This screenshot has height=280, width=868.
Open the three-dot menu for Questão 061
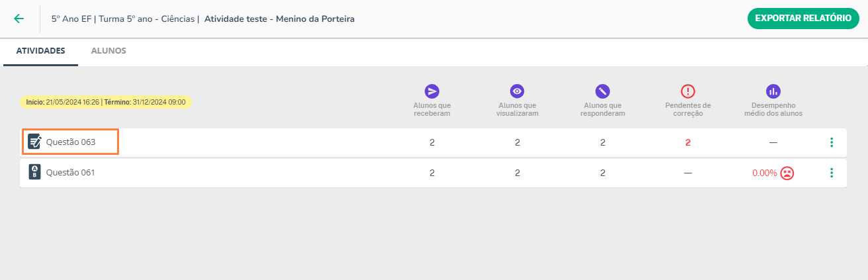[831, 173]
